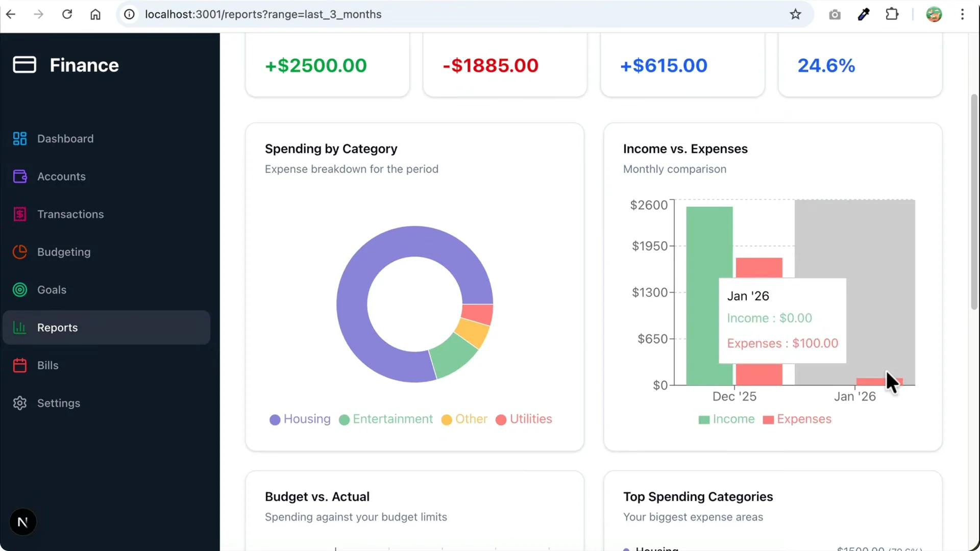
Task: Toggle the Utilities legend entry
Action: pyautogui.click(x=524, y=419)
